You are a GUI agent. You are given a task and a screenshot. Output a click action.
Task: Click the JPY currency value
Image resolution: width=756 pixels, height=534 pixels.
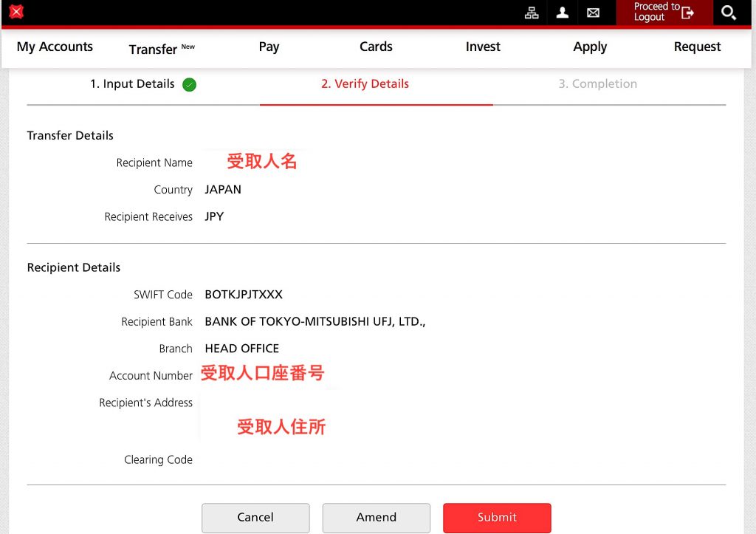click(x=215, y=216)
